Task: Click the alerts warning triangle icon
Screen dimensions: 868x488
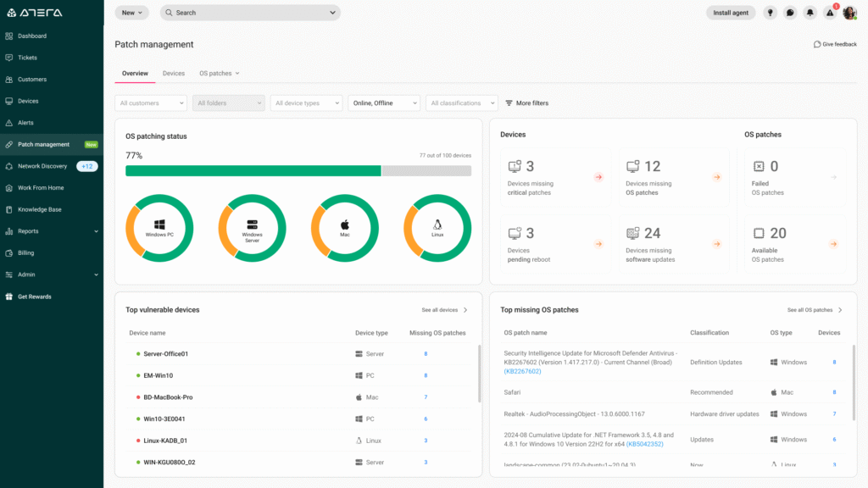Action: coord(829,13)
